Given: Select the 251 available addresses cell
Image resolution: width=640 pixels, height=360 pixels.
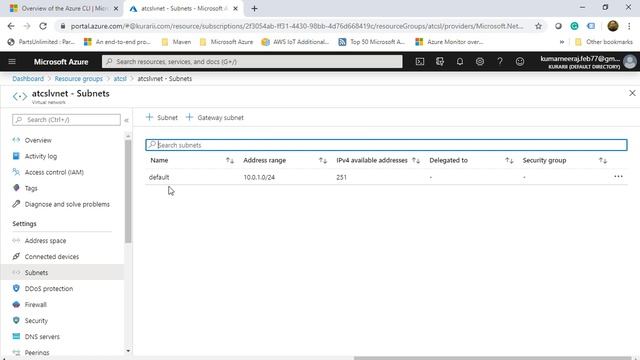Looking at the screenshot, I should click(x=342, y=177).
